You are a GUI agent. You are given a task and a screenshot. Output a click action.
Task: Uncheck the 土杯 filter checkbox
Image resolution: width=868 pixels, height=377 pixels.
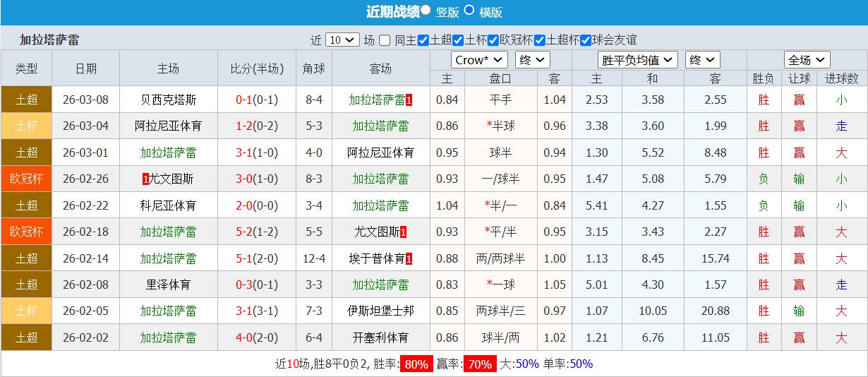pyautogui.click(x=458, y=40)
